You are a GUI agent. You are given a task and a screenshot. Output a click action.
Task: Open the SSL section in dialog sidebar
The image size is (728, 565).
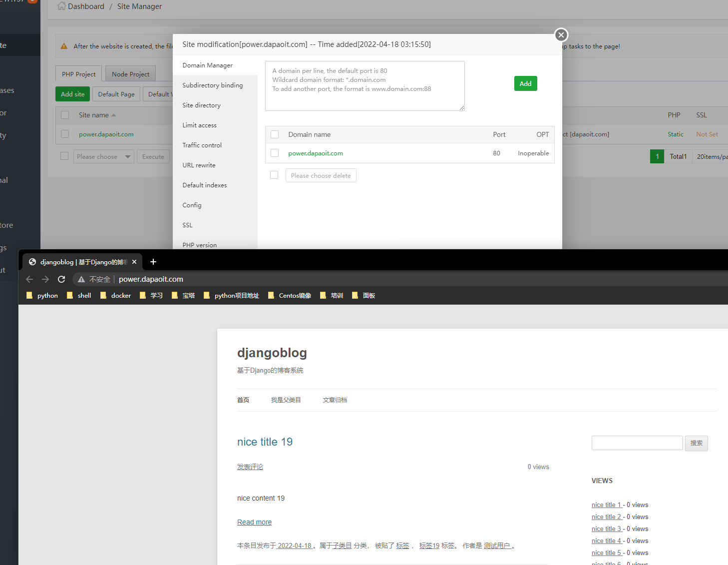click(x=215, y=225)
